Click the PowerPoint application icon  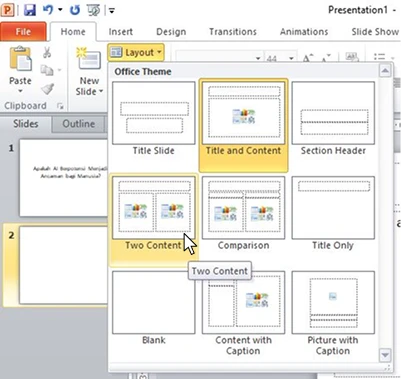(7, 10)
